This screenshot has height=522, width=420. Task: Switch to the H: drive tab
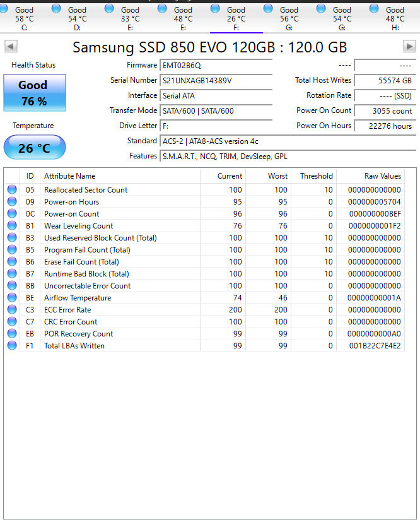[x=395, y=19]
